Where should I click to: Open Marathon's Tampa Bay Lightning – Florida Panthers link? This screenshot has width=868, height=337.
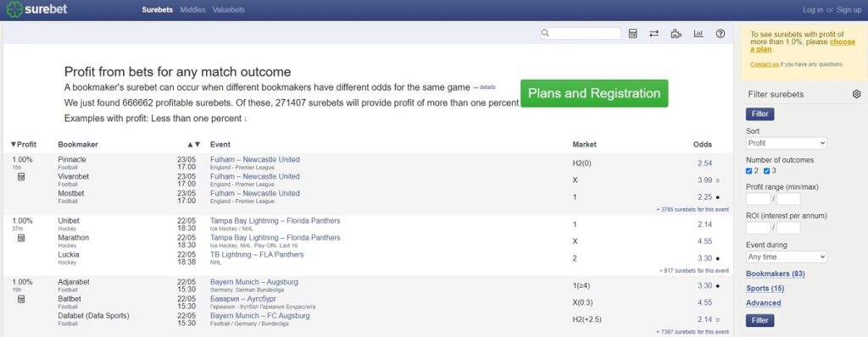pos(275,238)
